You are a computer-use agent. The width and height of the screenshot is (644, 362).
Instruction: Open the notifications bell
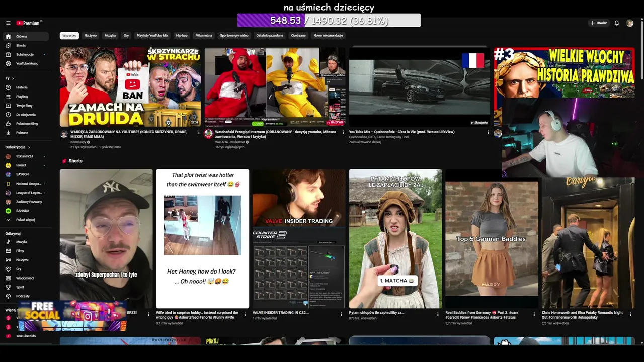pos(616,23)
